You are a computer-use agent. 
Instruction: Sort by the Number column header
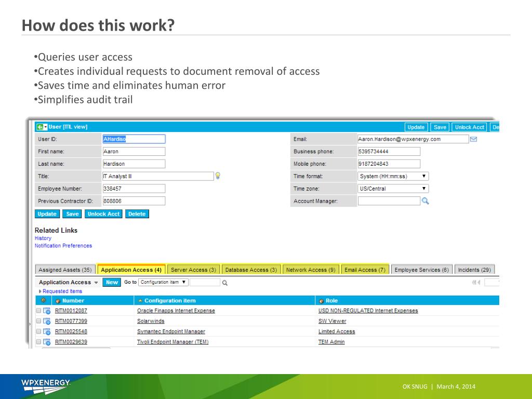click(x=73, y=301)
